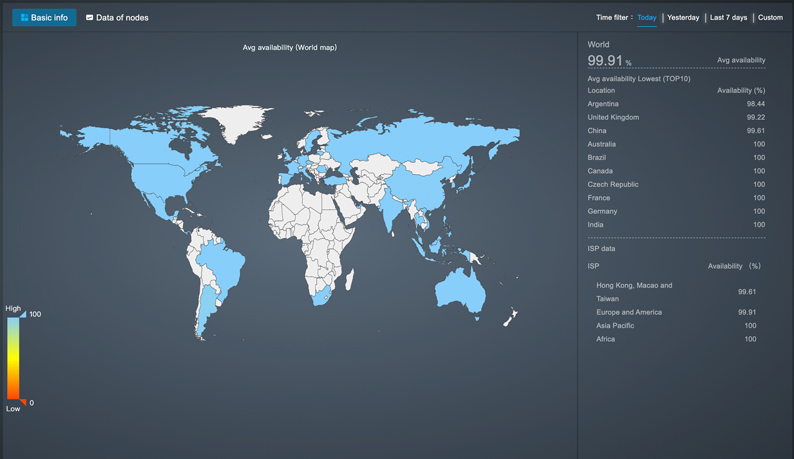This screenshot has width=794, height=459.
Task: Click the Low handle on the legend
Action: pyautogui.click(x=22, y=402)
